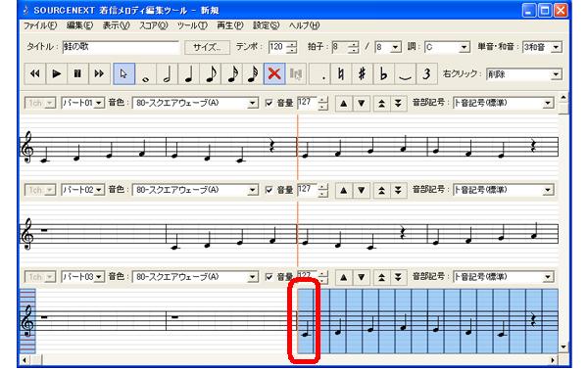Screen dimensions: 588x369
Task: Open 音部記号 clef dropdown for パート01
Action: click(548, 103)
